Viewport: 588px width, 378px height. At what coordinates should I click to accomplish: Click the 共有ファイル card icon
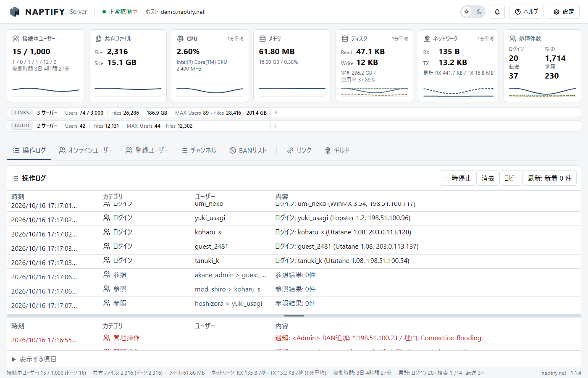coord(98,39)
